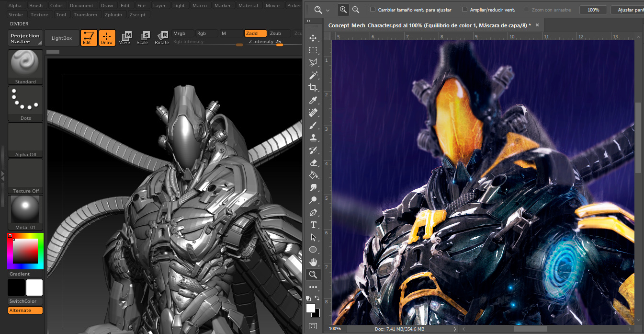Select the Zoom tool in the toolbar
This screenshot has height=334, width=644.
[313, 275]
